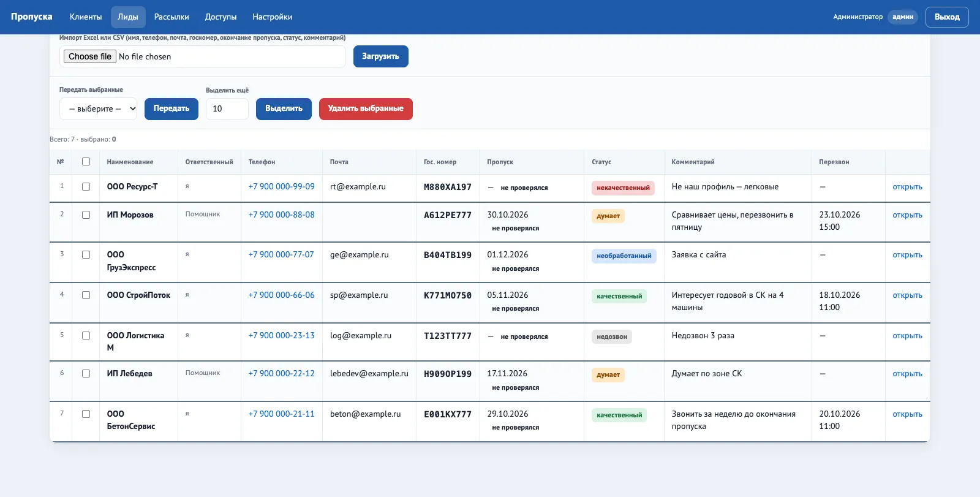980x497 pixels.
Task: Tick the checkbox for ООО ГрузЭкспресс
Action: 86,255
